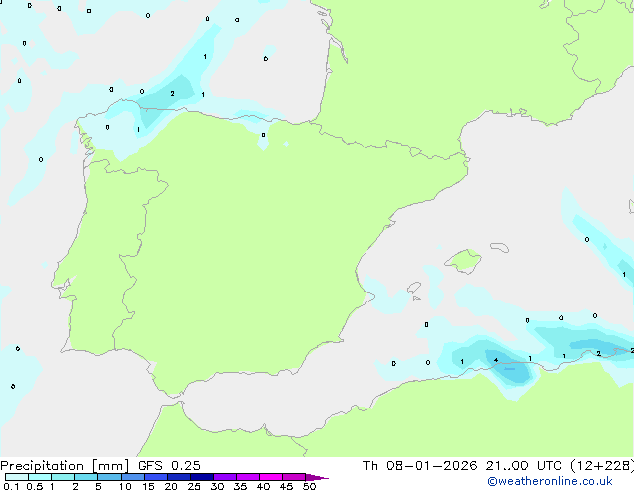Screen dimensions: 634x490
Task: Click Menorca island outline on map
Action: (499, 247)
